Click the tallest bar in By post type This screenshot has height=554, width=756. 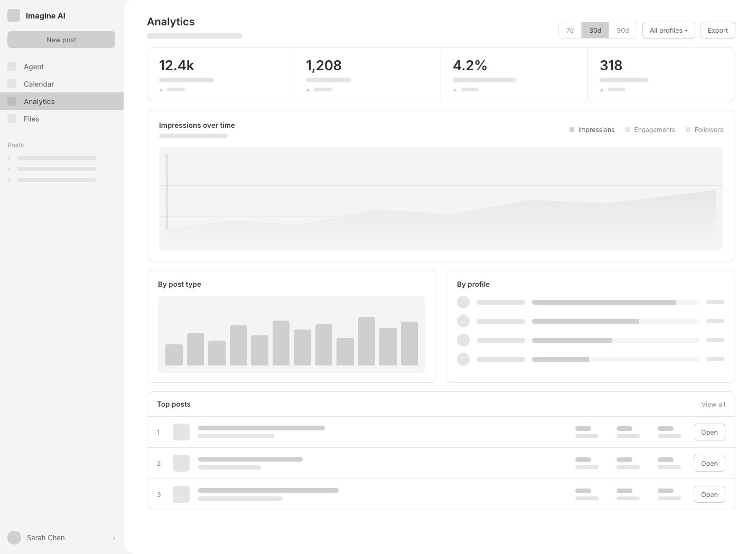pos(367,341)
